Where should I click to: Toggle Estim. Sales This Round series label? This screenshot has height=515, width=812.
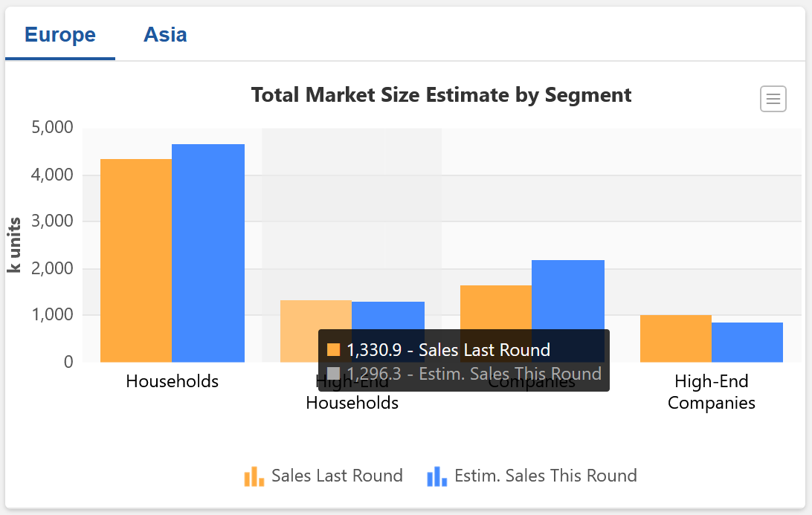[x=545, y=476]
